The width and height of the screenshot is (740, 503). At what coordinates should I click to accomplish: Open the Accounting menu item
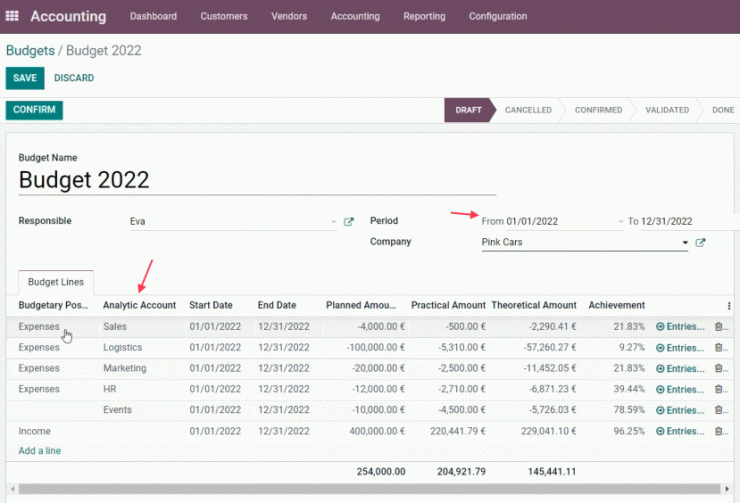point(355,16)
